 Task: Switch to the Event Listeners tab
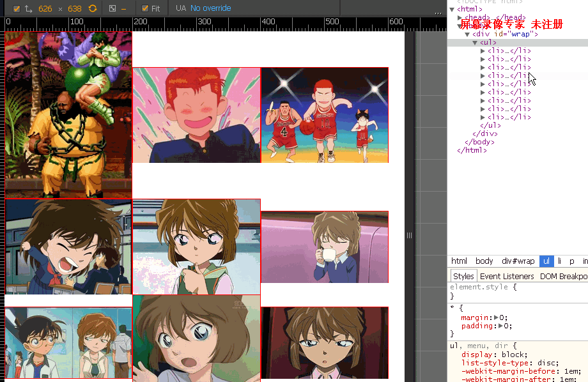click(507, 277)
